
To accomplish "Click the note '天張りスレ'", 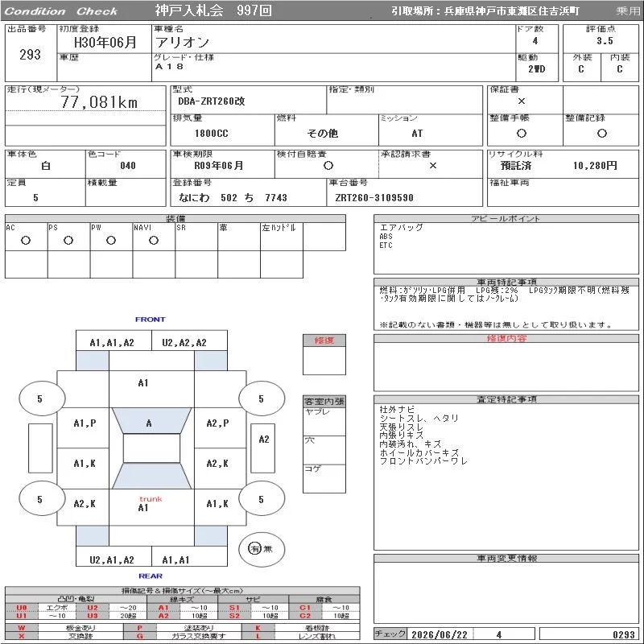I will (401, 427).
